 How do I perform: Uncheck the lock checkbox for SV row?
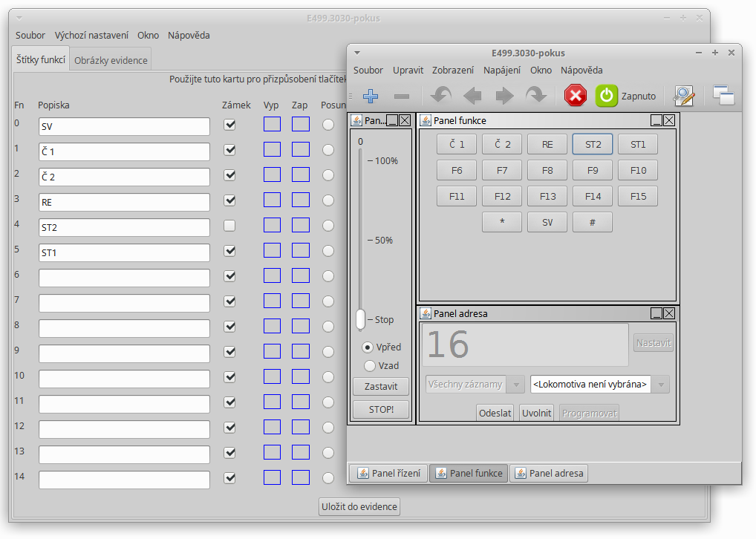(230, 125)
